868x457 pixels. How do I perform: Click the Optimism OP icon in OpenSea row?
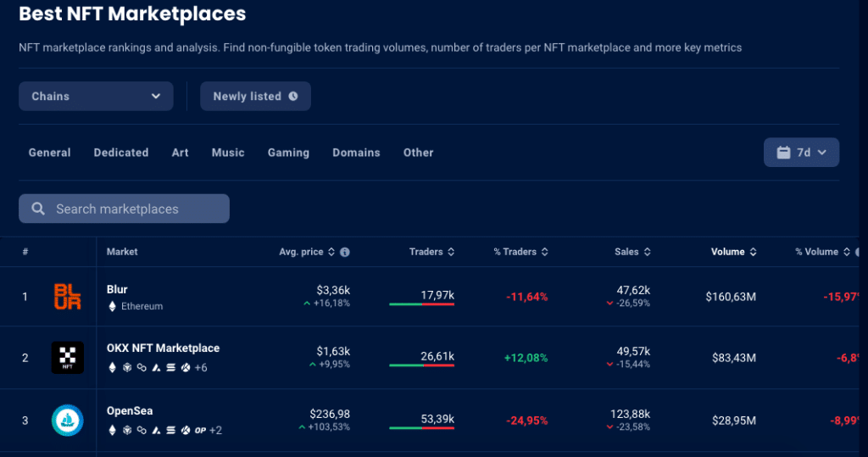[x=200, y=430]
